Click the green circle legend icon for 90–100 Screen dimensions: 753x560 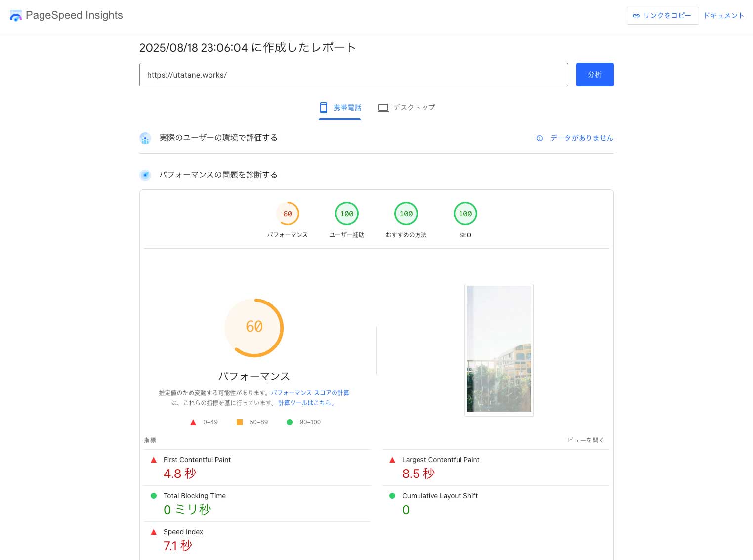290,422
